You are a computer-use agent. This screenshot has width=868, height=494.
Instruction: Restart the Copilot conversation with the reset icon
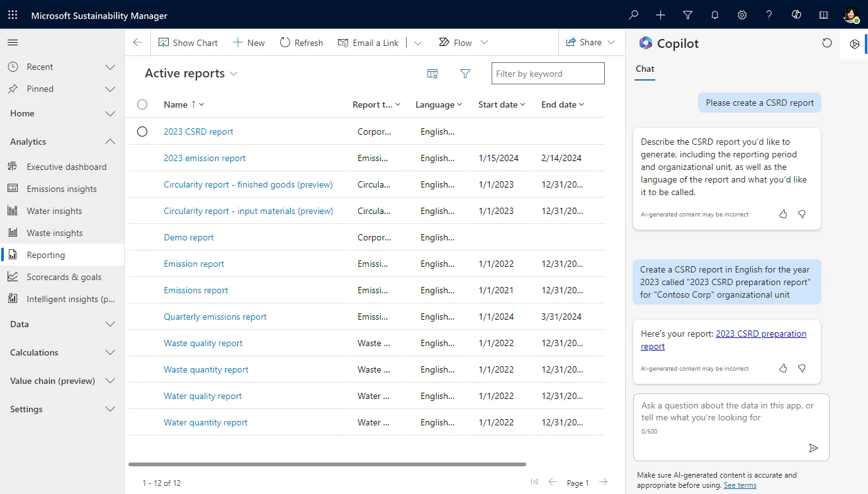pyautogui.click(x=826, y=43)
